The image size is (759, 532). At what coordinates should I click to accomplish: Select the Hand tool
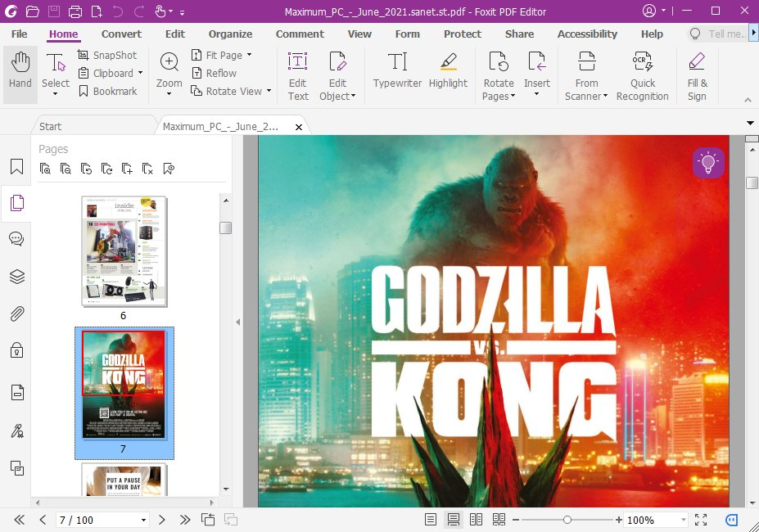pyautogui.click(x=20, y=73)
